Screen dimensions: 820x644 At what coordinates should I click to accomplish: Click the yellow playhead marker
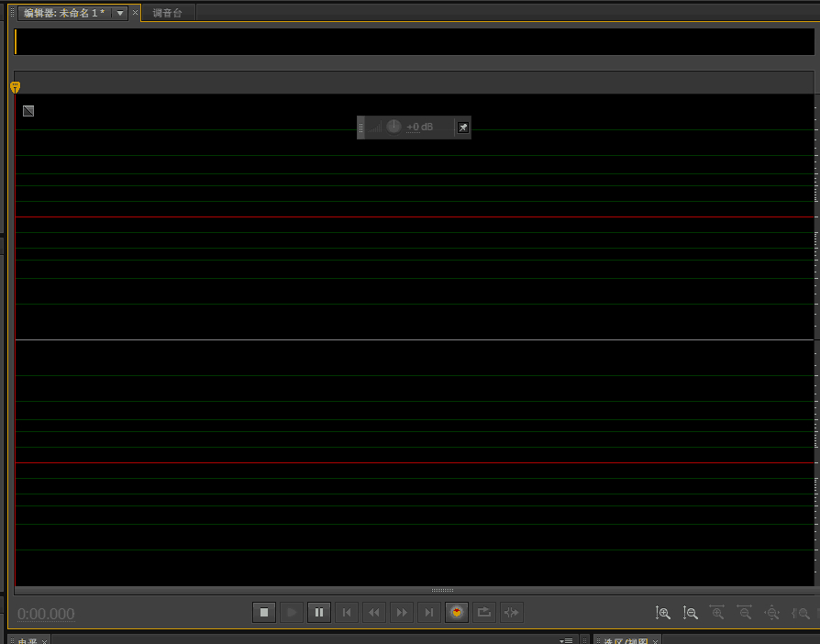pos(16,87)
